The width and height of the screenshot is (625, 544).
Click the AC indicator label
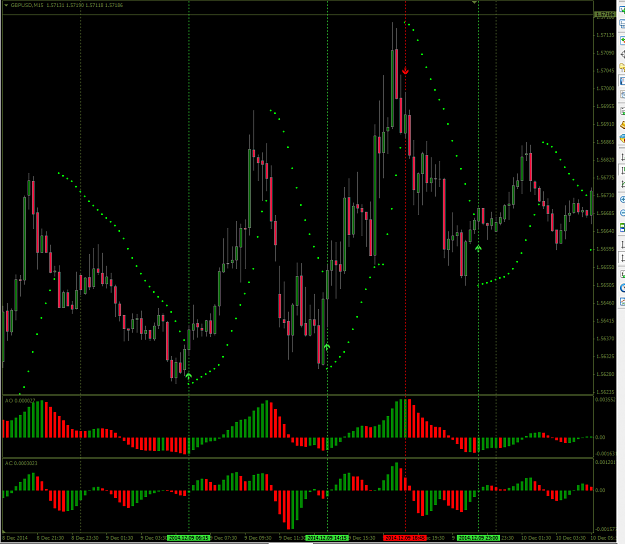click(x=21, y=463)
